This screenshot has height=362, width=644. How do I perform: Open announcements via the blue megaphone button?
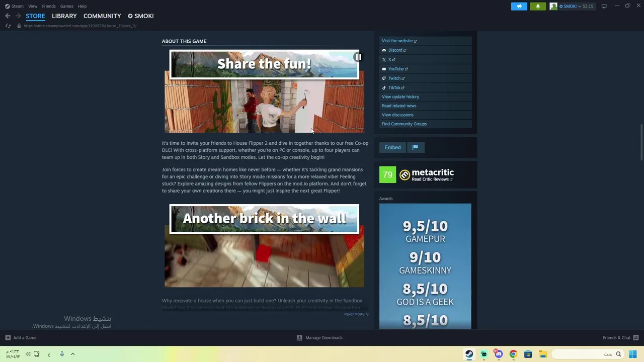click(519, 6)
